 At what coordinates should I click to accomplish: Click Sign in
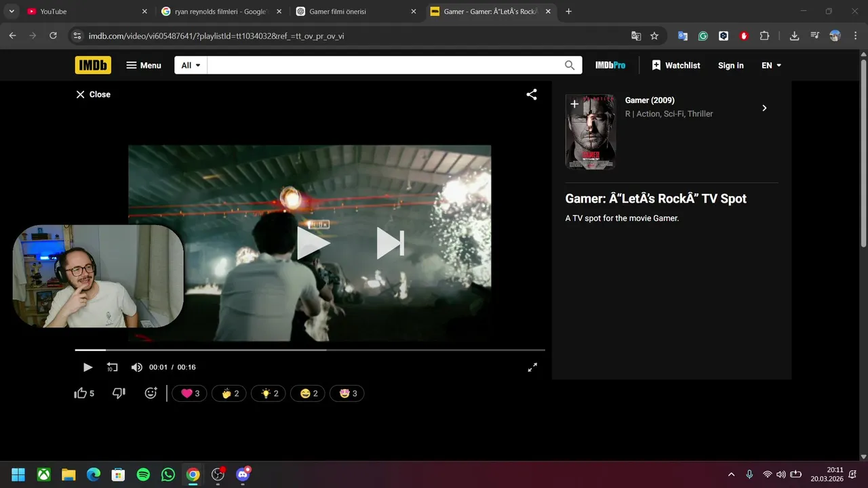tap(731, 65)
